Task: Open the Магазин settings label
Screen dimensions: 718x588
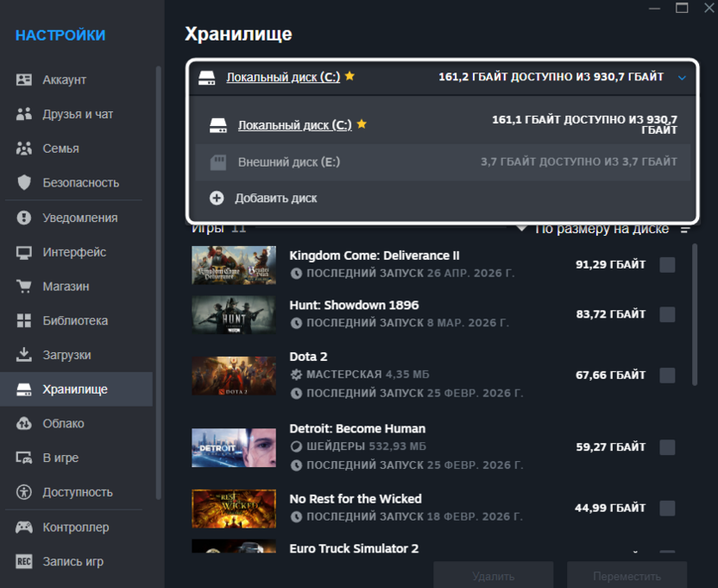Action: (66, 287)
